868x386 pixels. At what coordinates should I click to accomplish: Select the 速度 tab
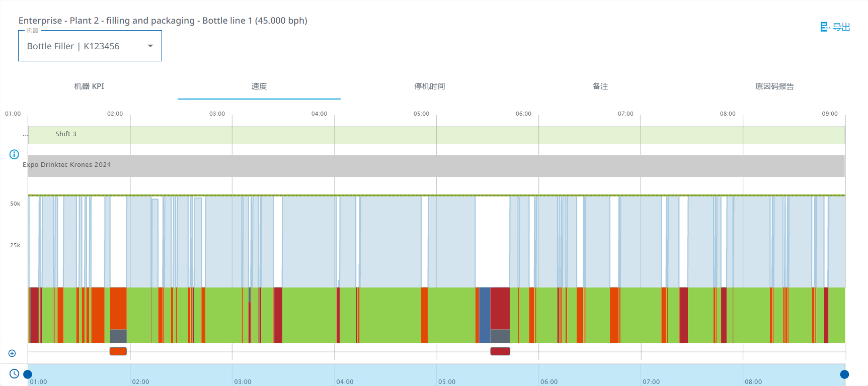(259, 86)
